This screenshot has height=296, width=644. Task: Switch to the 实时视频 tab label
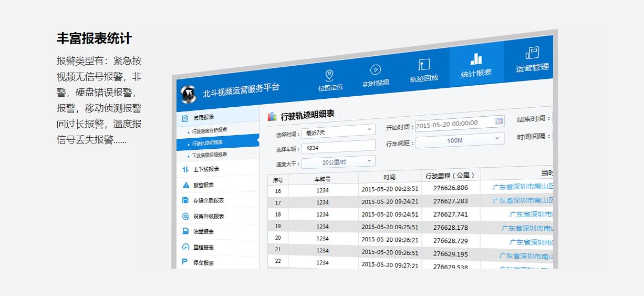point(376,83)
